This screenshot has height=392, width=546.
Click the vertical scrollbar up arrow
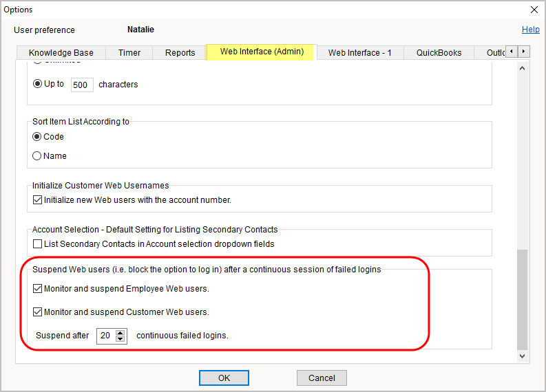521,68
